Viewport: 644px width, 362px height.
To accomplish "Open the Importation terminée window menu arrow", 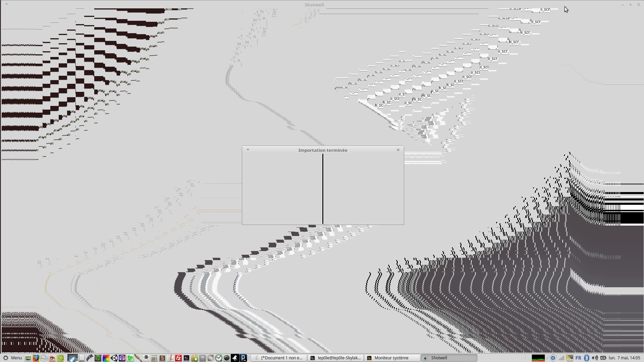I will coord(248,150).
